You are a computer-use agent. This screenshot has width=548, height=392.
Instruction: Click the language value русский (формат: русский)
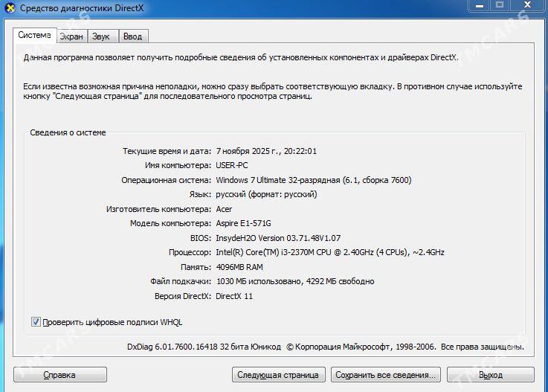266,194
